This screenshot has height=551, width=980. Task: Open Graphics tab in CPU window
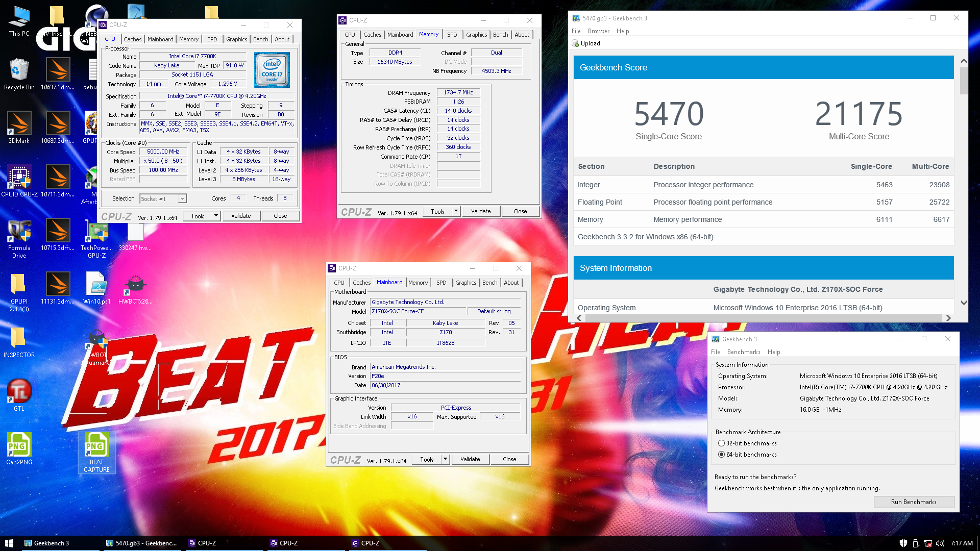pos(237,39)
